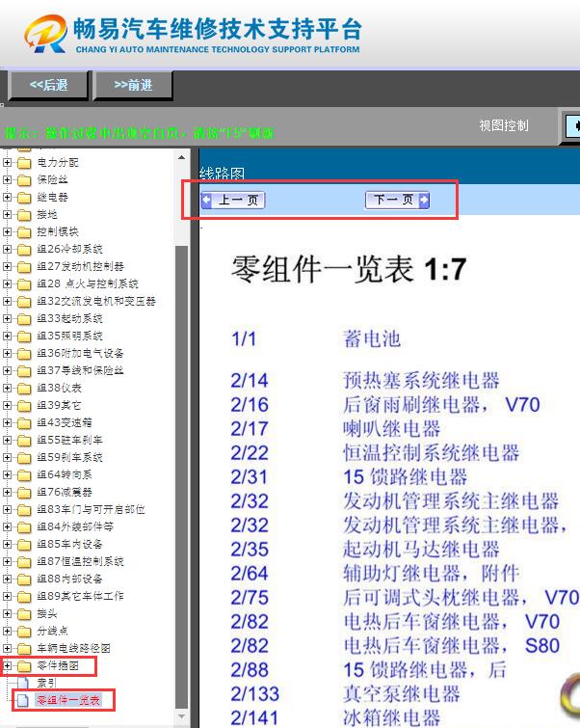Click the Chang Yi platform logo
Viewport: 580px width, 728px height.
tap(45, 34)
